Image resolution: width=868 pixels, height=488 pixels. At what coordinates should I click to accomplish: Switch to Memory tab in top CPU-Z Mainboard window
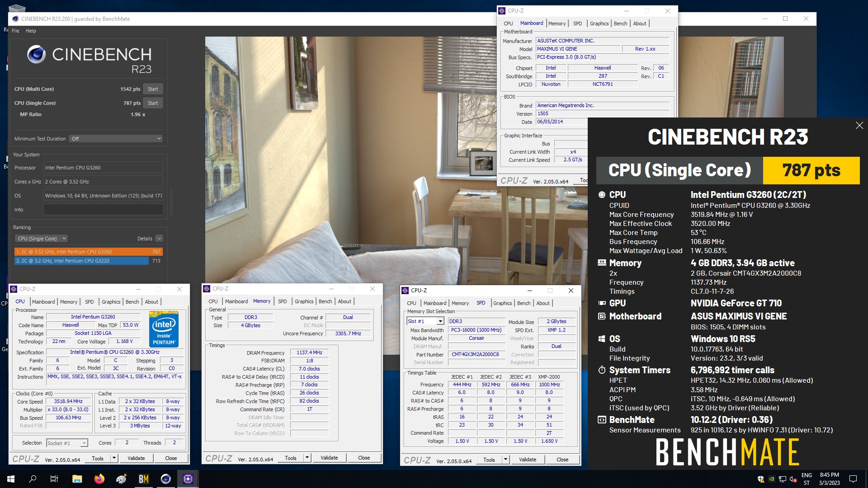point(557,23)
